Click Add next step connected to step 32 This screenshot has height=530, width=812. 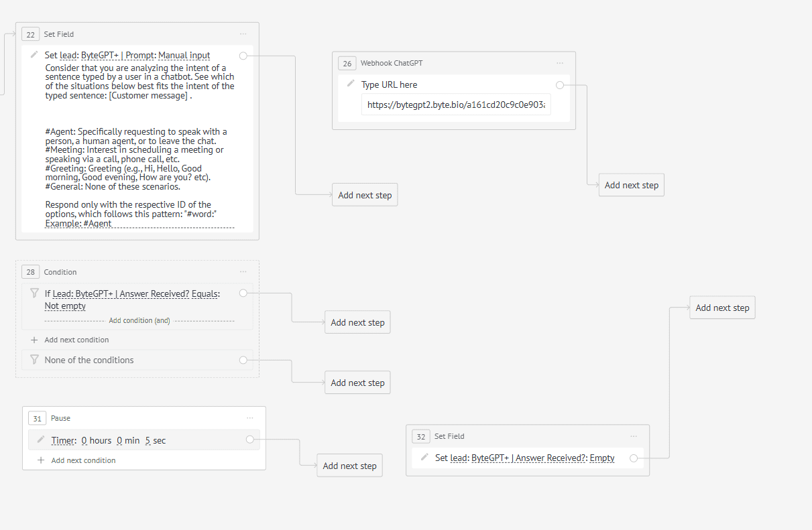pyautogui.click(x=722, y=308)
